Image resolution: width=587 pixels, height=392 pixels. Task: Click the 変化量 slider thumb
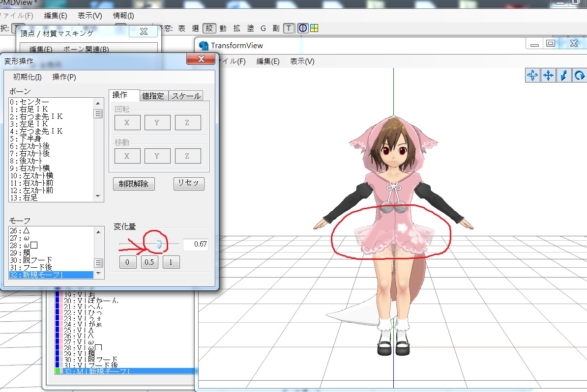point(159,244)
